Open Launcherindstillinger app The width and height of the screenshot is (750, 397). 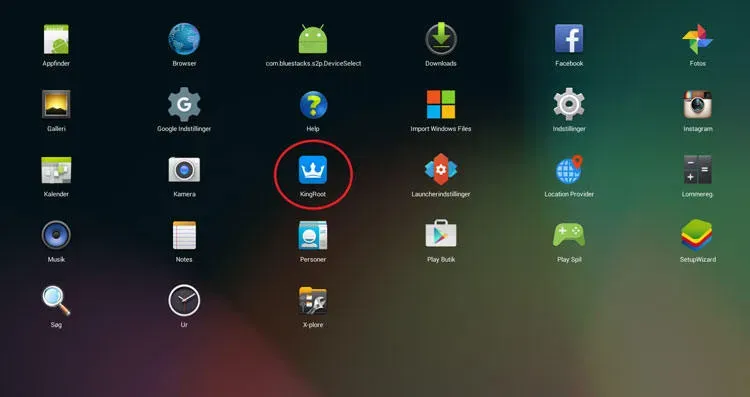441,169
